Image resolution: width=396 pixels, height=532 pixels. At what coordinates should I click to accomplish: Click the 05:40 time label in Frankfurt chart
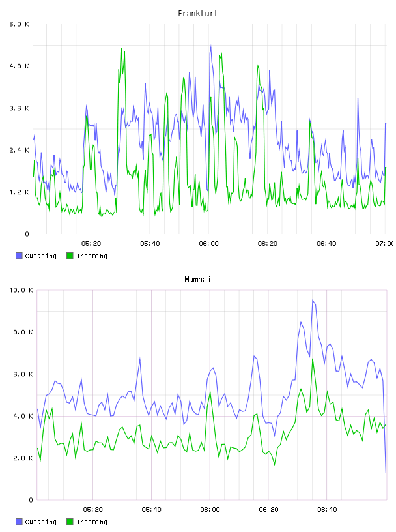click(x=150, y=244)
